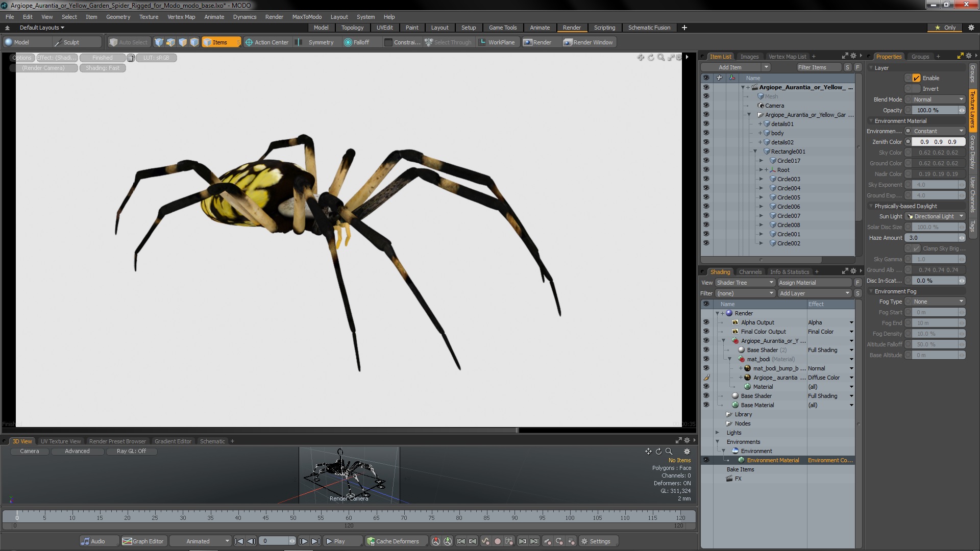Click the Render Window button
Viewport: 980px width, 551px height.
[588, 42]
